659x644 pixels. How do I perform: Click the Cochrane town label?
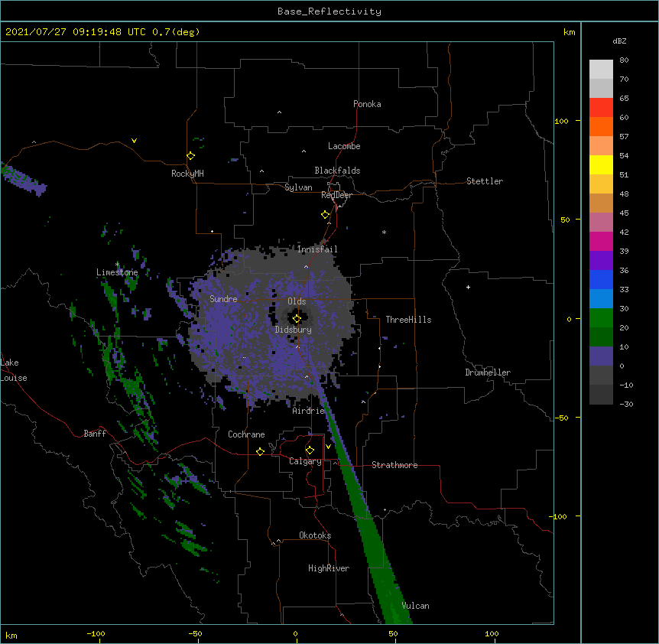pos(246,434)
